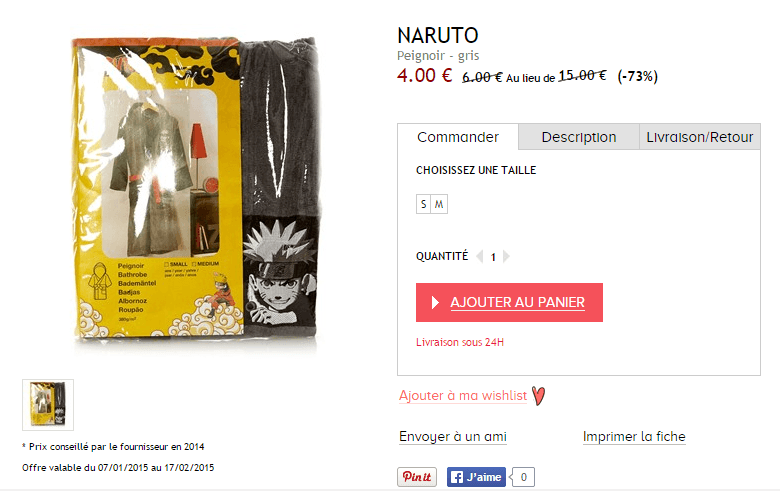Select the product thumbnail image

[x=48, y=405]
